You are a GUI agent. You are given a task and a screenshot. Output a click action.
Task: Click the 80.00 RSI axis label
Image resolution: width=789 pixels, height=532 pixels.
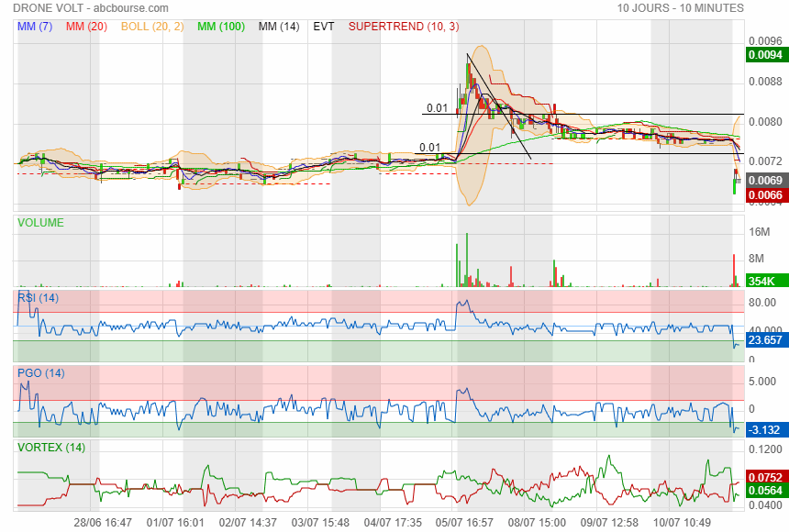click(761, 302)
